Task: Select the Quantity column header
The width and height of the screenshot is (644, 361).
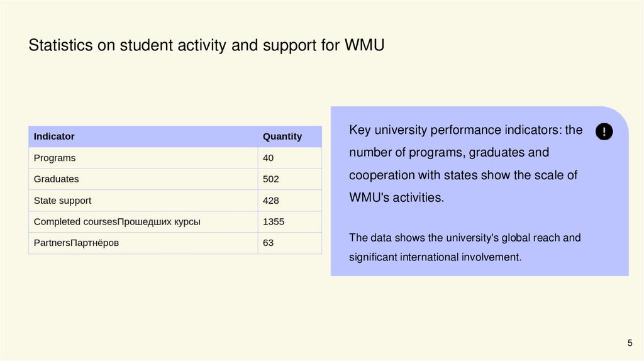Action: 282,136
